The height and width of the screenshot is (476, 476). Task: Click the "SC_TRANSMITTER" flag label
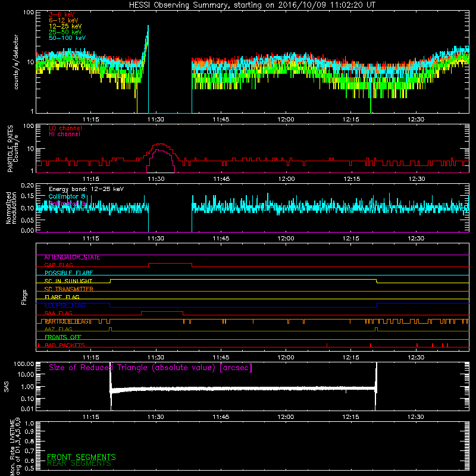(69, 289)
